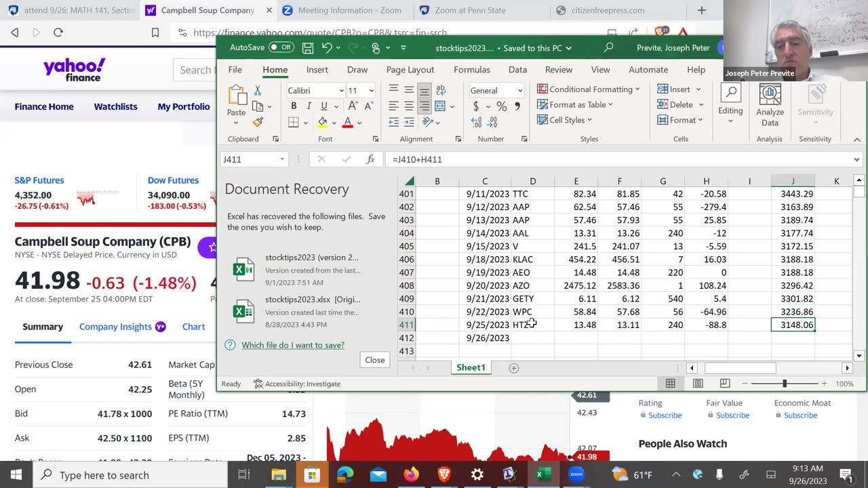Select Normal view in status bar
The height and width of the screenshot is (488, 868).
click(670, 384)
